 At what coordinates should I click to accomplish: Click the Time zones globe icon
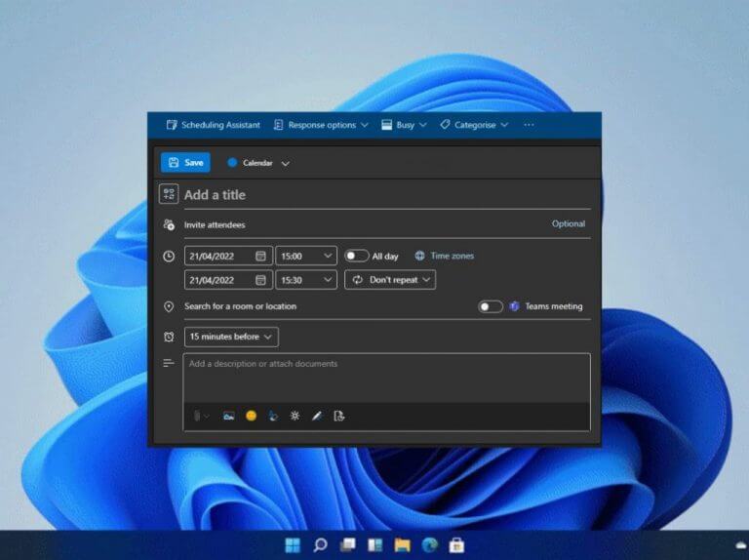point(419,256)
